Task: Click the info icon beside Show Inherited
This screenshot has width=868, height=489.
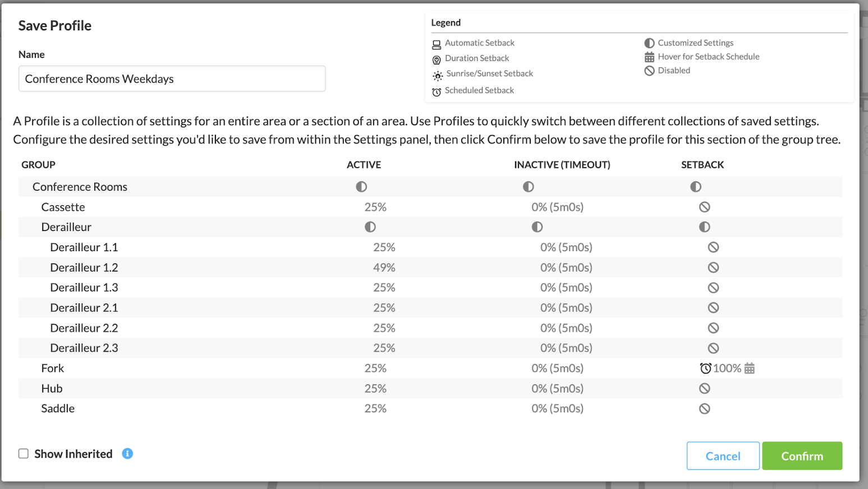Action: (127, 454)
